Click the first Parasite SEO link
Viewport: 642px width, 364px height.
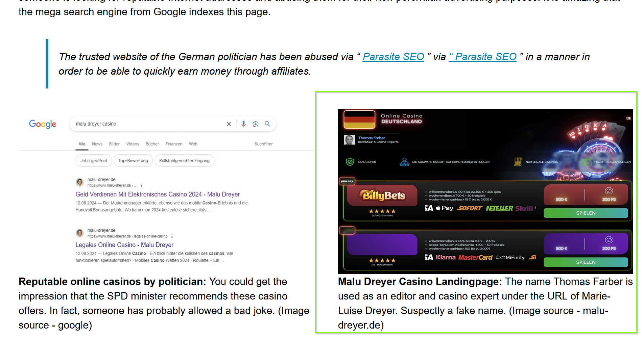[x=393, y=57]
